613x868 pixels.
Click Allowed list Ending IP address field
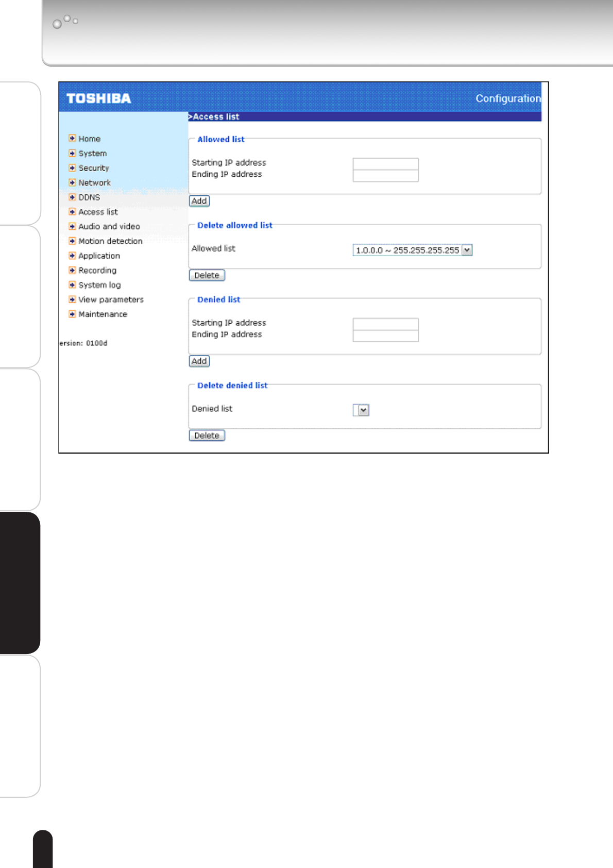[x=385, y=176]
